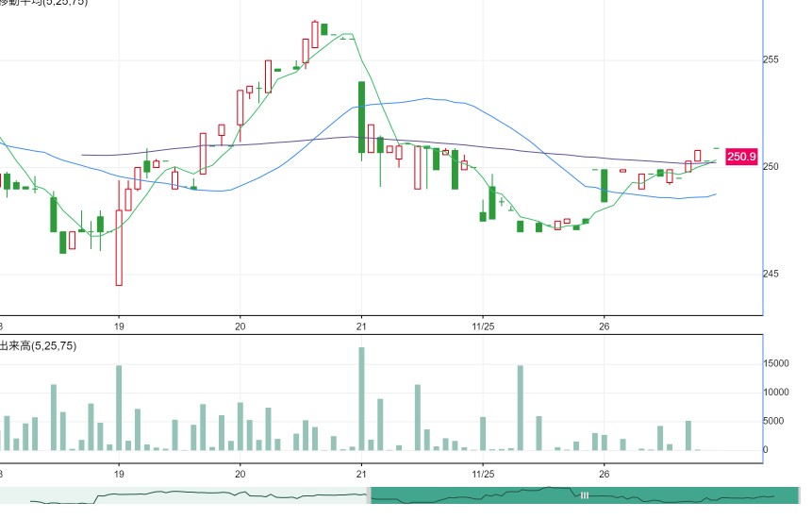Viewport: 812px width, 519px height.
Task: Select the tall volume bar just after 11/25
Action: 521,409
